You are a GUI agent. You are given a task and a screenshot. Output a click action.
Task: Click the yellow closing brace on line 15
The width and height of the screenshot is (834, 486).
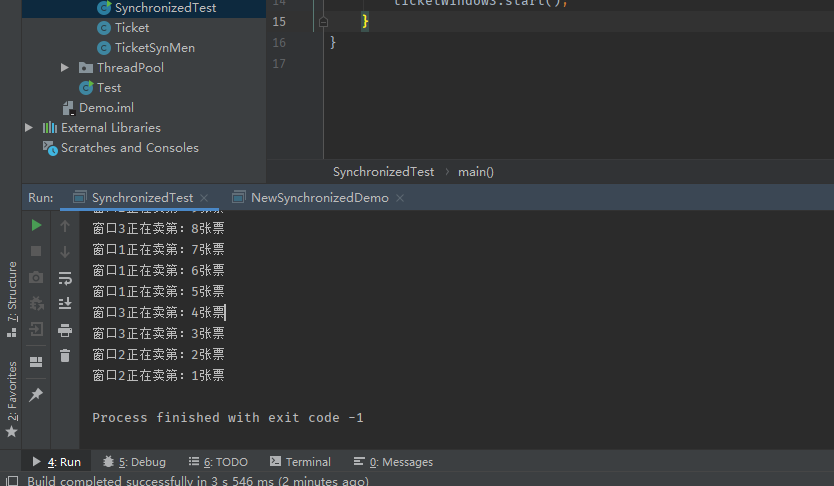click(x=365, y=21)
